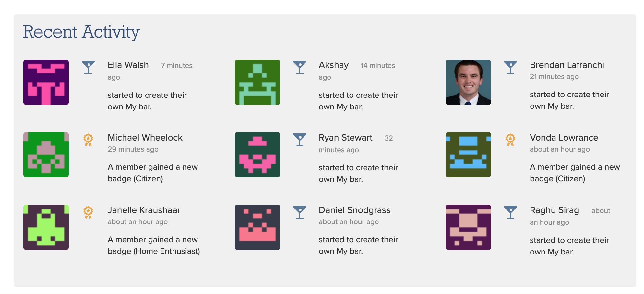The image size is (644, 294).
Task: Open Michael Wheelock's avatar thumbnail
Action: [x=46, y=155]
